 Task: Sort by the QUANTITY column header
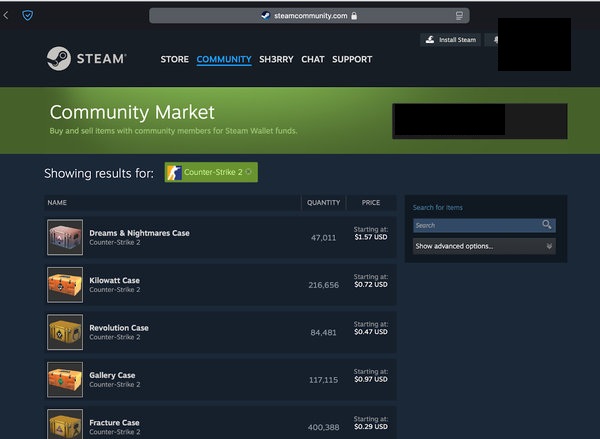(323, 202)
